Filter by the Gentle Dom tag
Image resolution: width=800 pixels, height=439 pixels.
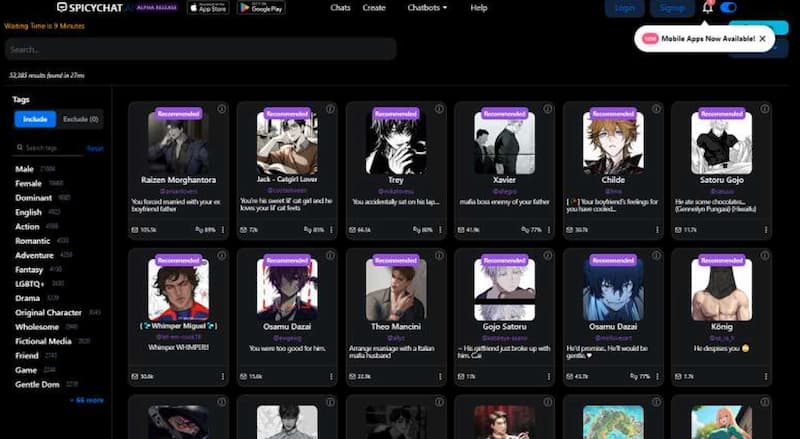(x=37, y=384)
